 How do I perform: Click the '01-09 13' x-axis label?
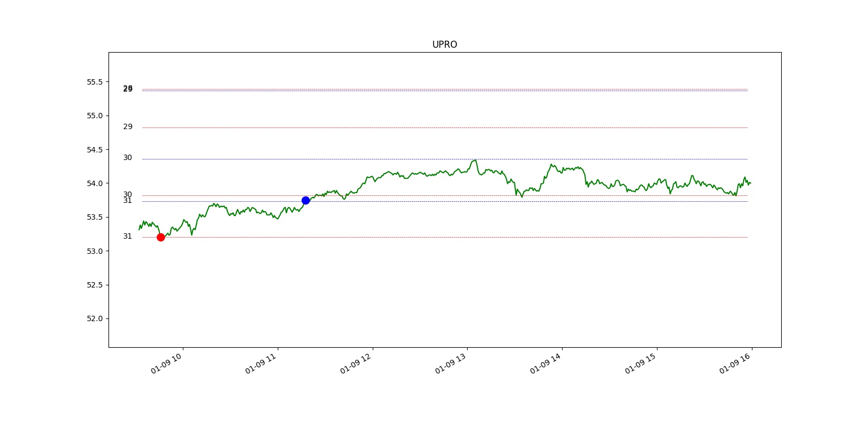coord(451,363)
